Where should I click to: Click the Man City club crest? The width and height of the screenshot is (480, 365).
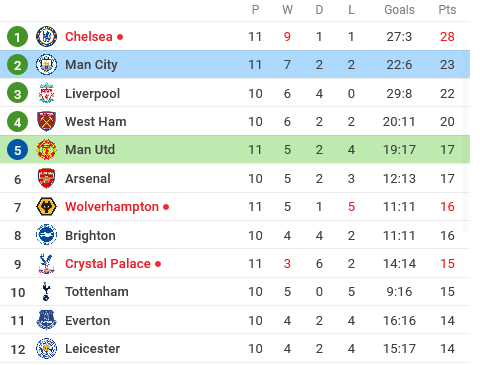point(46,64)
